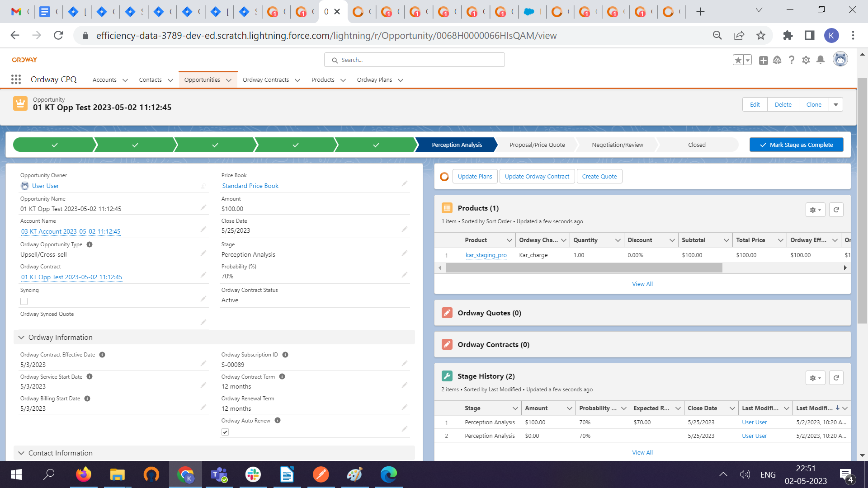The width and height of the screenshot is (868, 488).
Task: Click the Favorites star icon
Action: point(738,60)
